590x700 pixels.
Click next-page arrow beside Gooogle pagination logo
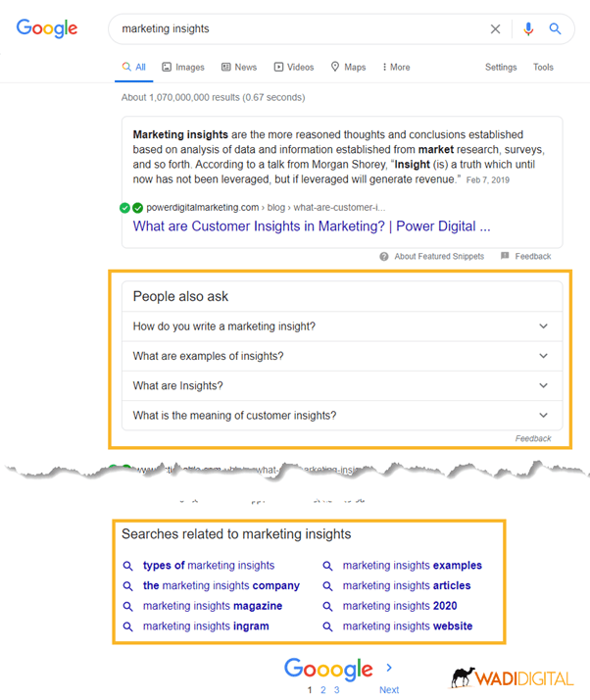coord(389,668)
